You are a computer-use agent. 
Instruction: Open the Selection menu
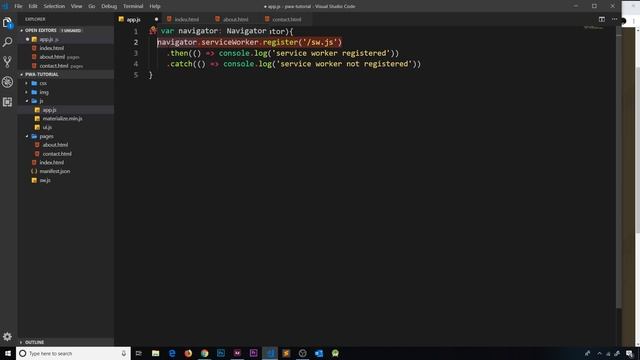(54, 6)
